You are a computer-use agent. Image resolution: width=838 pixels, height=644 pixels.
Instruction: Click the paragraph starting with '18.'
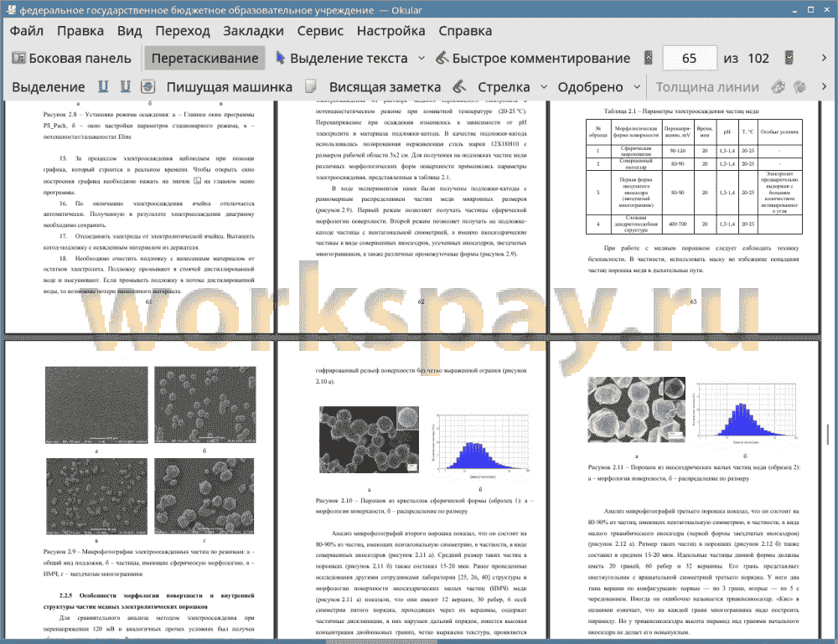pos(148,275)
